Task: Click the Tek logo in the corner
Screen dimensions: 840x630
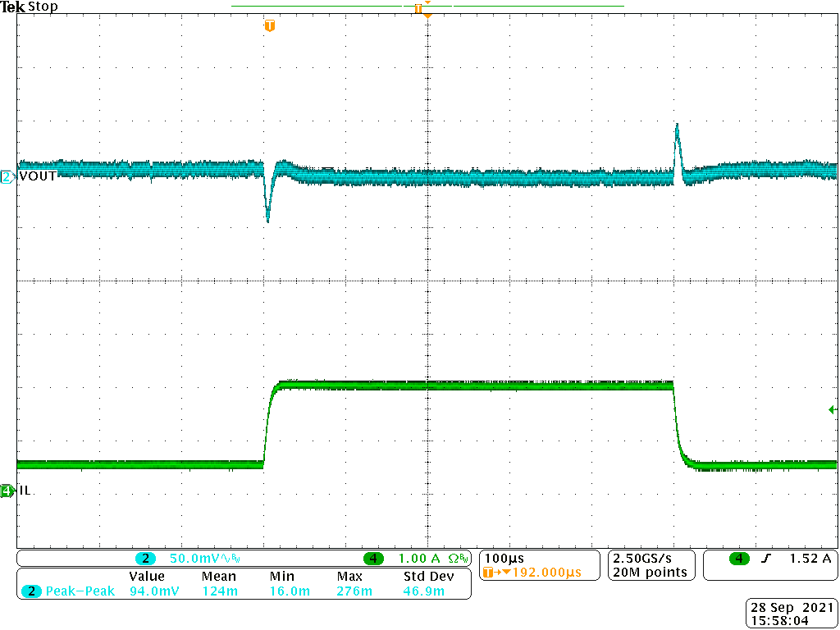Action: [x=13, y=7]
